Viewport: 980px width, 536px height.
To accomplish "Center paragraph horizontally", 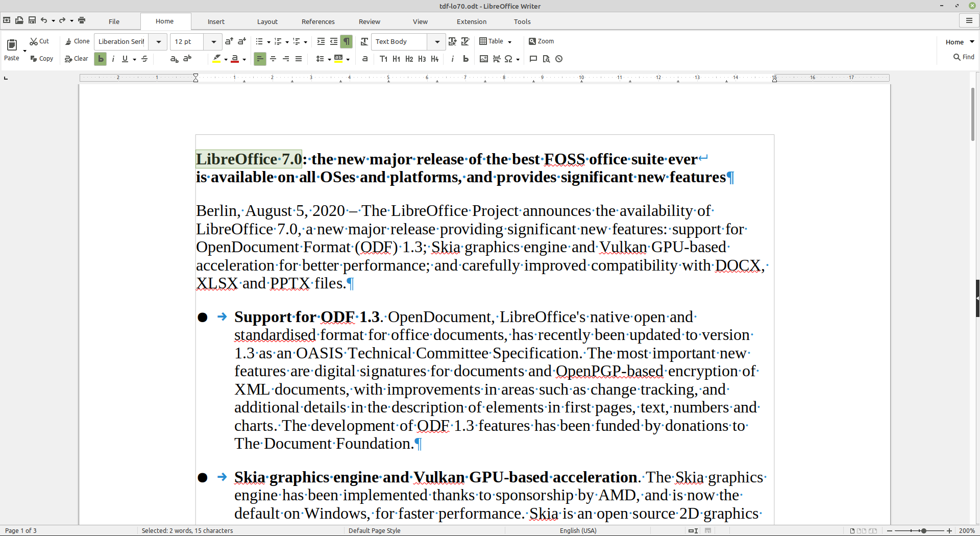I will point(273,59).
